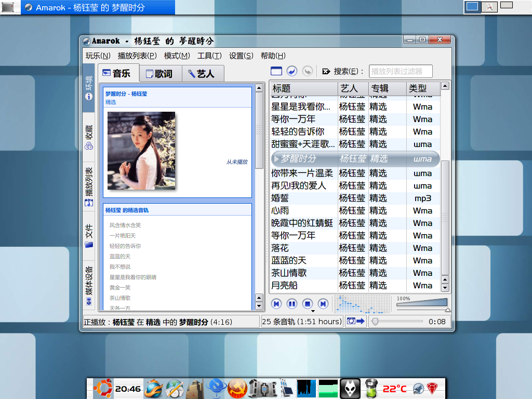Viewport: 532px width, 399px height.
Task: Open 黄金一笑 in the featured tracks
Action: pos(120,288)
